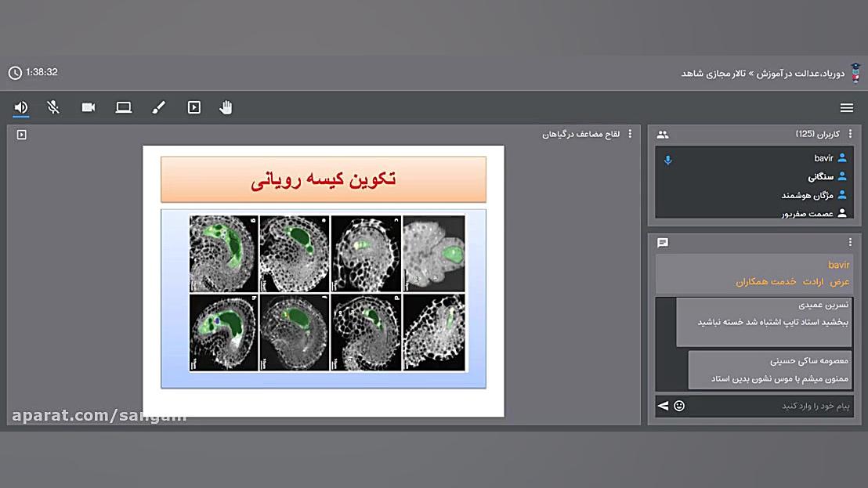Click the embryo sac slide image

click(x=327, y=293)
